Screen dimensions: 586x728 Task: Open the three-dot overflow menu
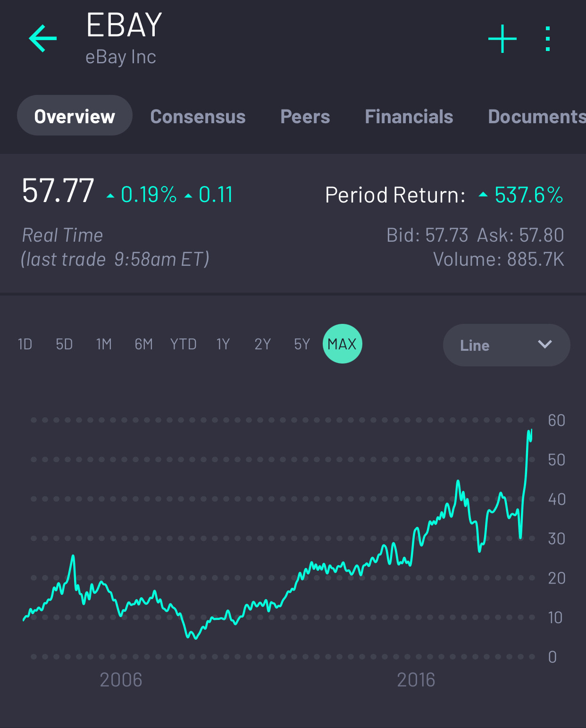(548, 39)
